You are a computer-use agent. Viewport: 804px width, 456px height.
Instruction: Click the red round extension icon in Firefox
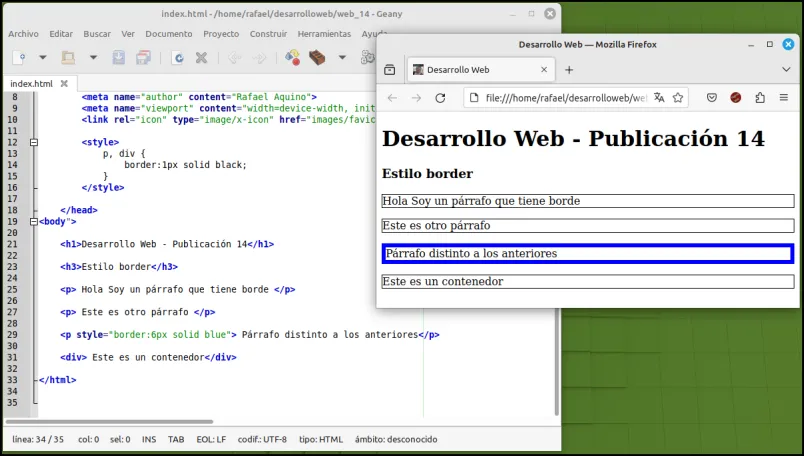click(735, 97)
